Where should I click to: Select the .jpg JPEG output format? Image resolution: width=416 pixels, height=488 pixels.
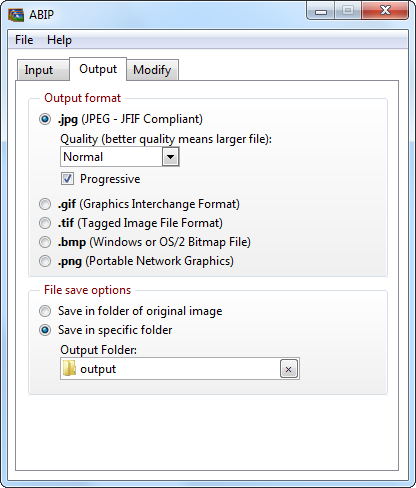[45, 119]
